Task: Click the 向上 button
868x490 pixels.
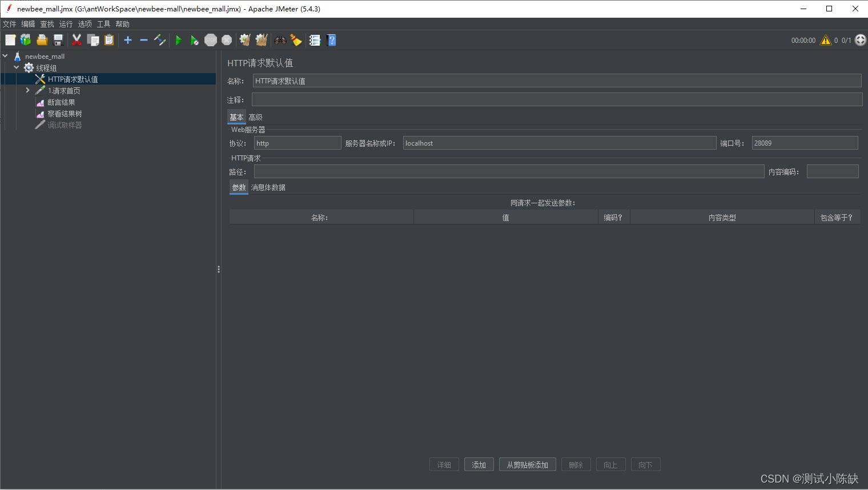Action: 611,465
